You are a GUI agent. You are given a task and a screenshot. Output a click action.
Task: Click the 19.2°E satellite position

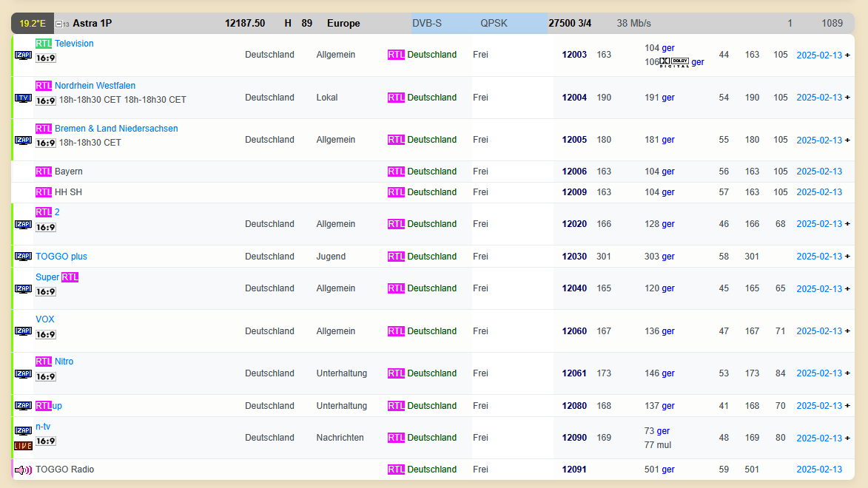pos(33,23)
